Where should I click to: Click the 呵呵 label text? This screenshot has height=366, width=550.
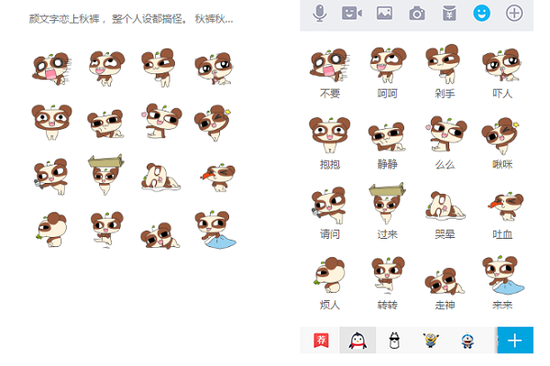(387, 93)
